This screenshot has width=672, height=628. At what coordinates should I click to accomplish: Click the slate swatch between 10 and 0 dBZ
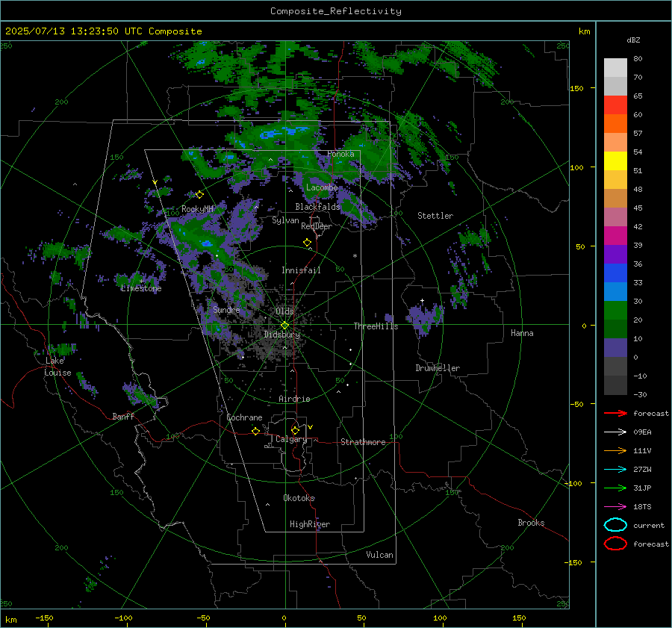click(x=615, y=348)
